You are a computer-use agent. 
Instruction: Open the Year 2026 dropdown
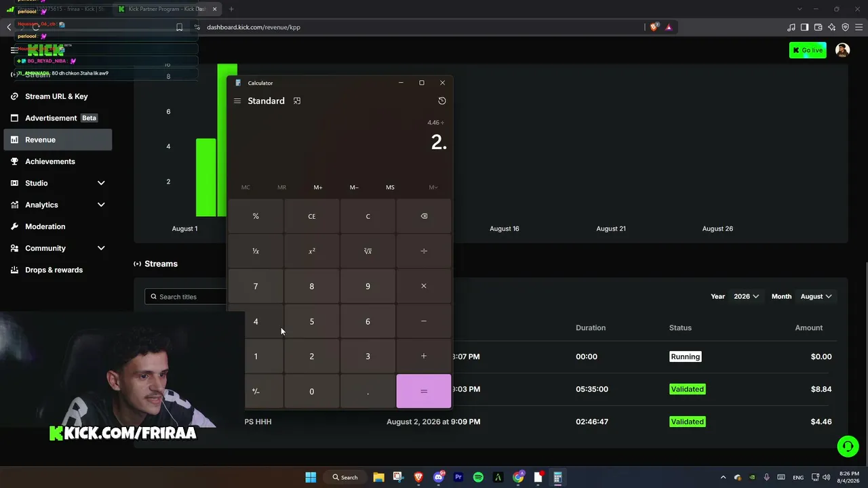(746, 296)
